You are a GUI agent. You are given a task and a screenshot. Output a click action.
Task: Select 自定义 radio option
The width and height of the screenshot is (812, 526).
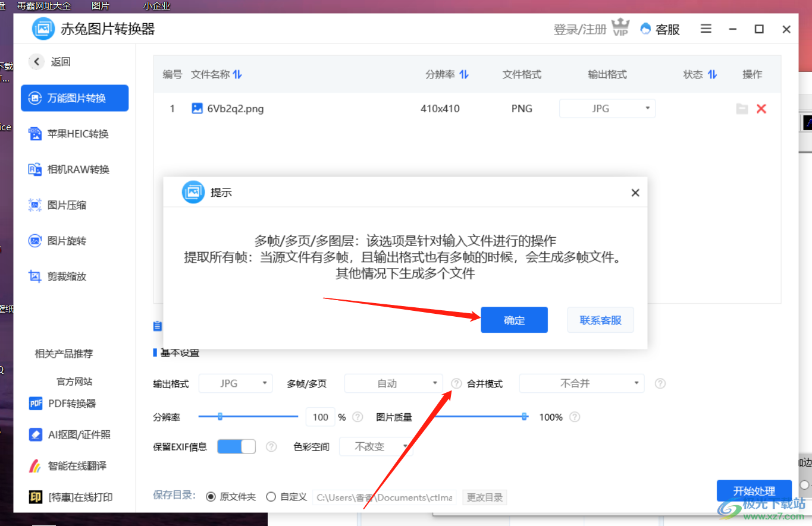pyautogui.click(x=271, y=496)
